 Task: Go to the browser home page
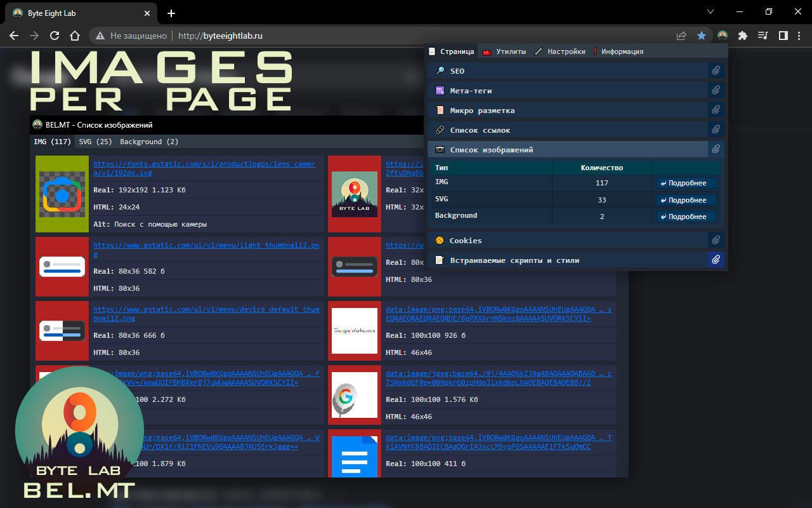75,36
